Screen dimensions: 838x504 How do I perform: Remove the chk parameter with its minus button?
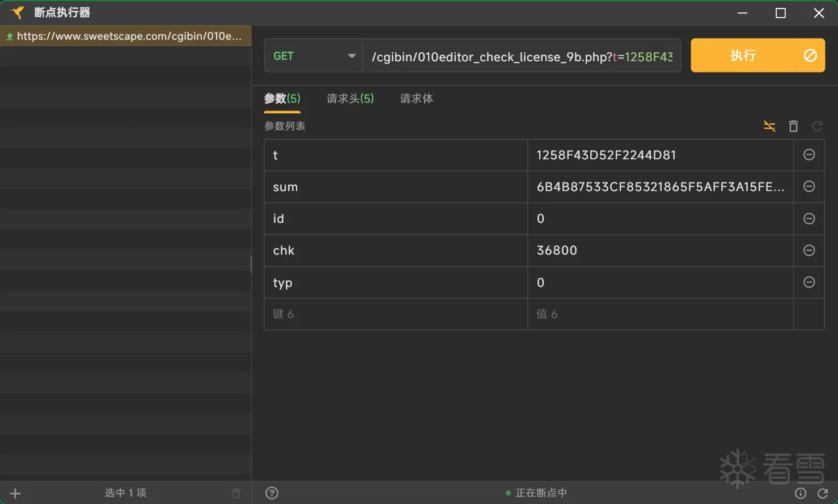(809, 251)
